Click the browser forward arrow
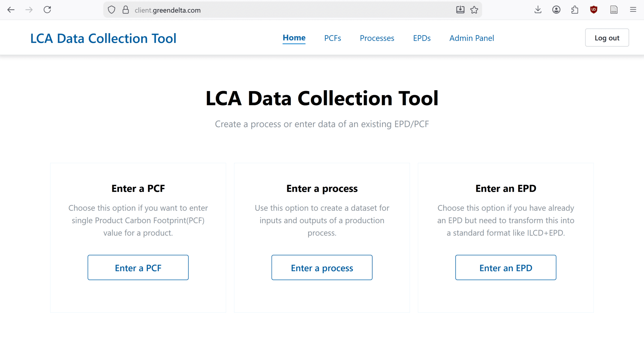The image size is (644, 356). click(x=29, y=10)
